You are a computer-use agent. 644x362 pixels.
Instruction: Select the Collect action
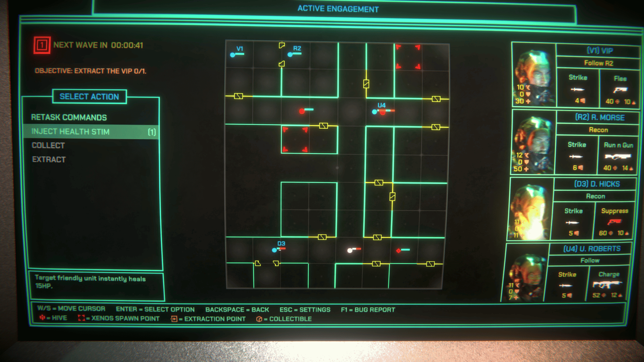point(48,145)
